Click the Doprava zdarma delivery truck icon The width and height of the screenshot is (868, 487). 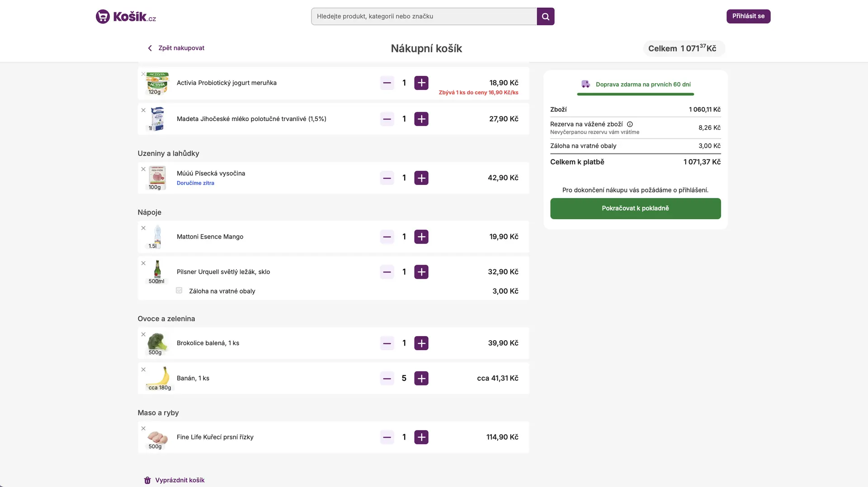click(585, 84)
